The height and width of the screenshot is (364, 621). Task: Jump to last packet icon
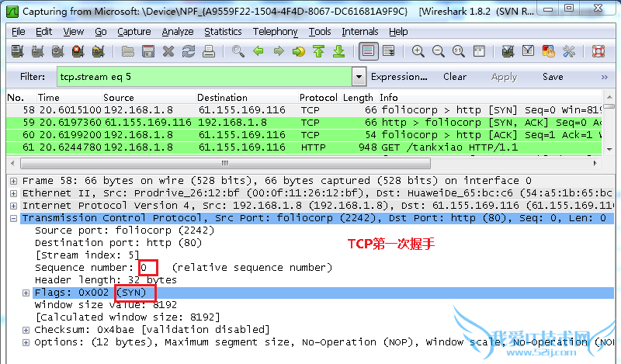[339, 51]
